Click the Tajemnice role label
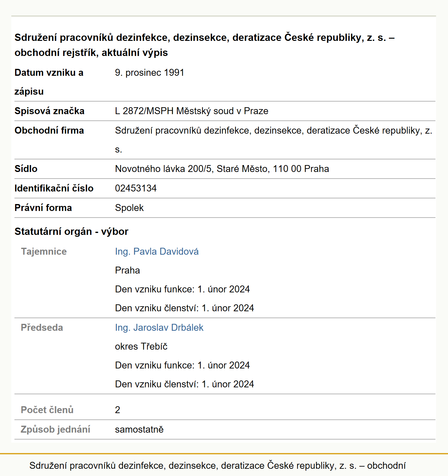The width and height of the screenshot is (448, 476). point(44,252)
